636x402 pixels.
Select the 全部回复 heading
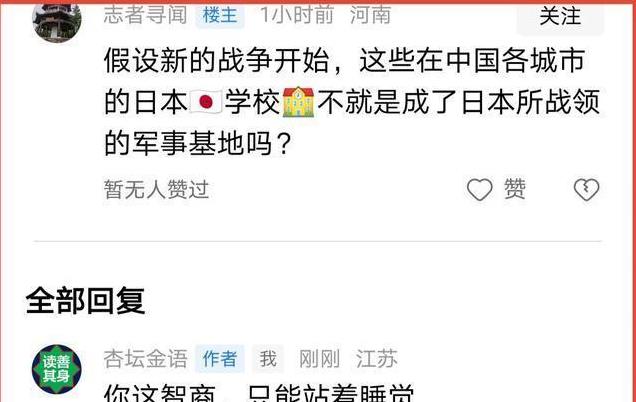[85, 301]
